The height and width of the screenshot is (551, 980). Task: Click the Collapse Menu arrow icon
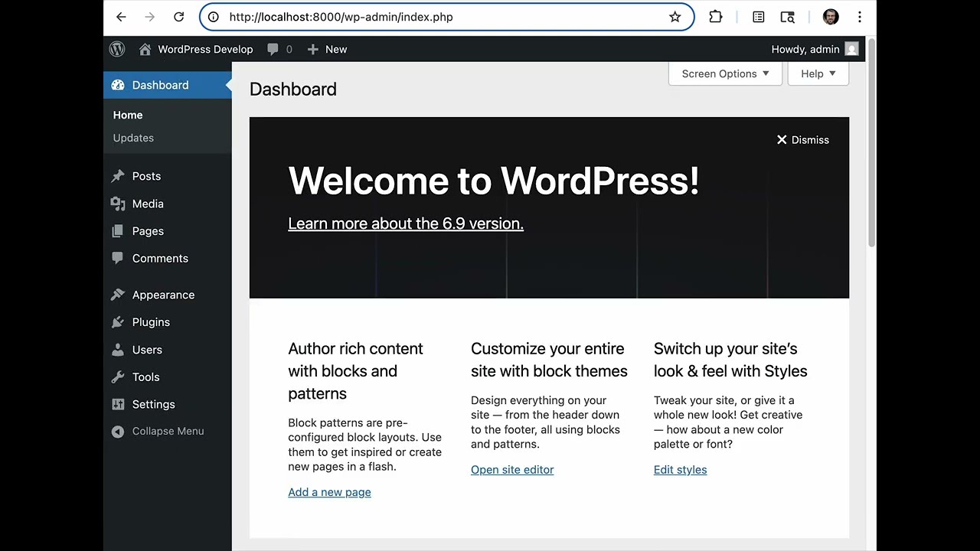117,432
